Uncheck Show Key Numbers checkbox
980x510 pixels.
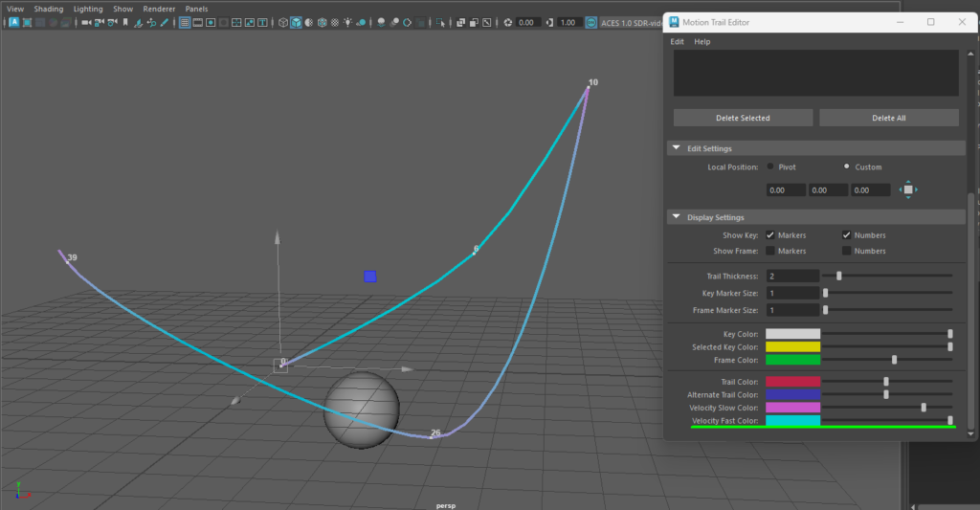point(847,235)
